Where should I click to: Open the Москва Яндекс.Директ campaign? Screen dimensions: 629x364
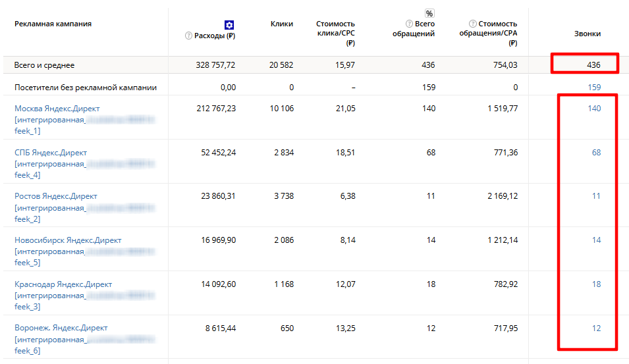[57, 109]
